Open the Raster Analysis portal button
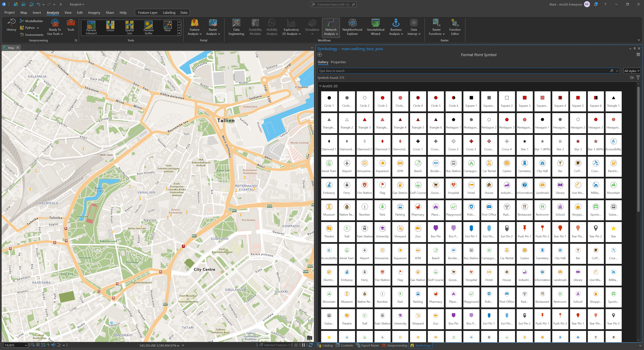Screen dimensions: 644x350 [213, 27]
